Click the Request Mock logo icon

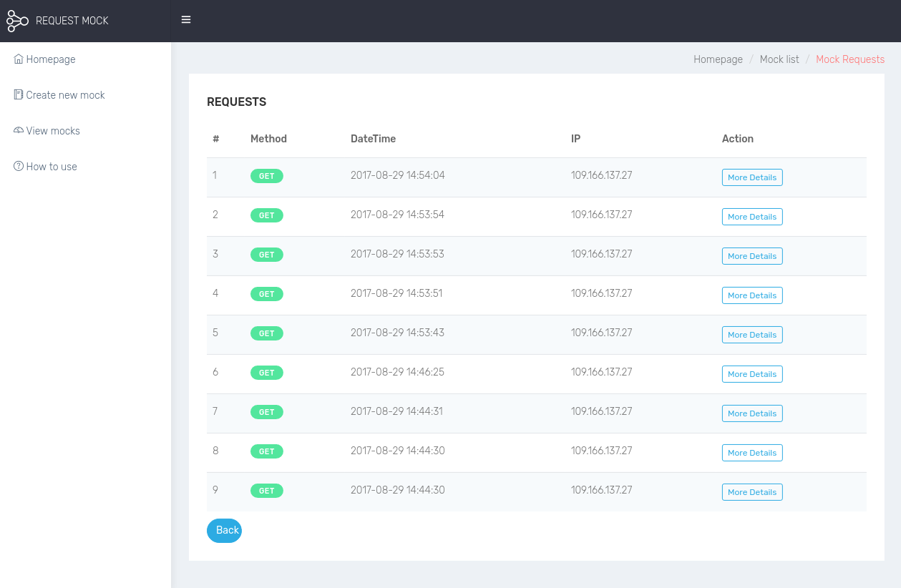(x=17, y=21)
